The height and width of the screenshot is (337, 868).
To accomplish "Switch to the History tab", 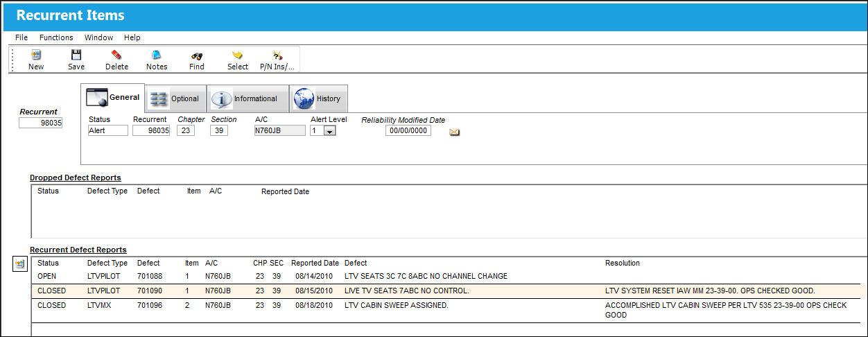I will pos(318,98).
